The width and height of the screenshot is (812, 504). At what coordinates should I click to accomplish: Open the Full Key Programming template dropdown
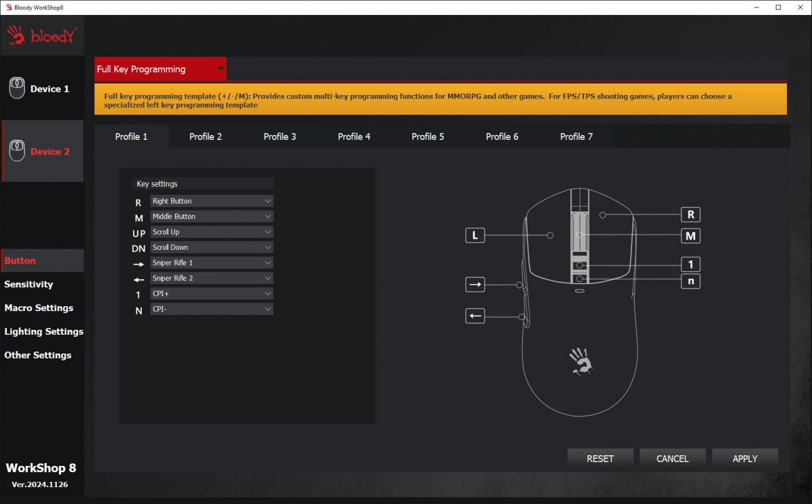tap(161, 69)
